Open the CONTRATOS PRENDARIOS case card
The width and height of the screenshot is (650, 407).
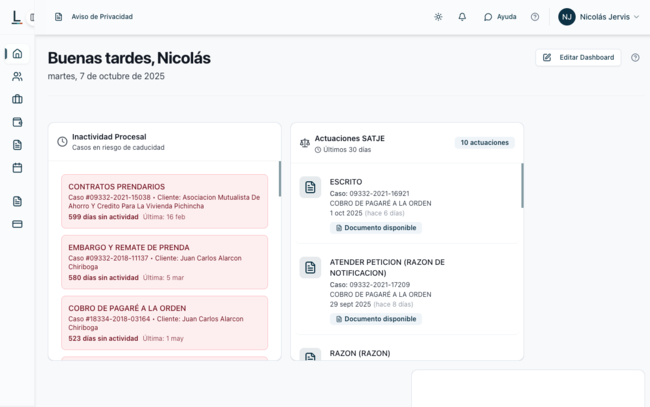pyautogui.click(x=165, y=201)
